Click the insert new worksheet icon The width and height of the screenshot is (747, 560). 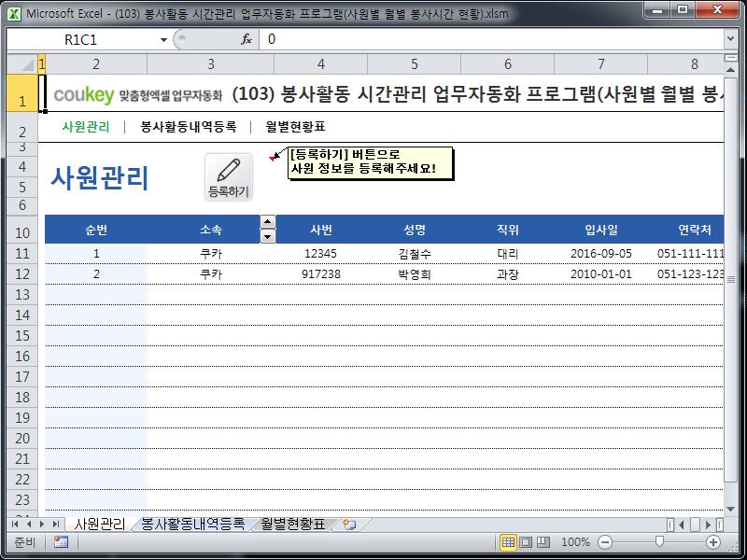[x=349, y=525]
